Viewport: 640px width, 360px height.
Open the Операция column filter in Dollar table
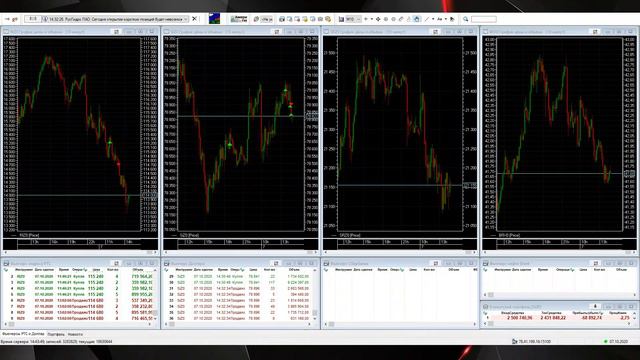(243, 270)
